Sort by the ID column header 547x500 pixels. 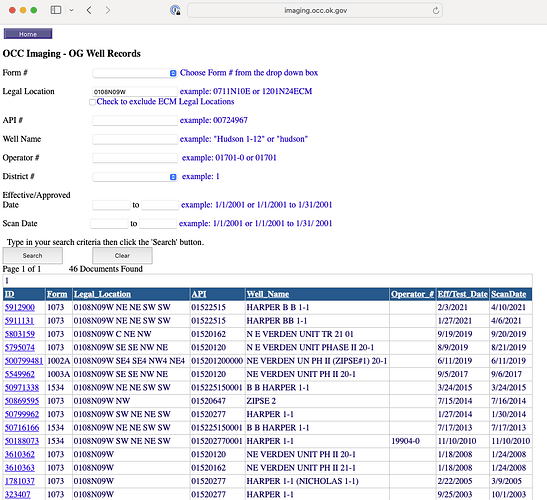9,294
